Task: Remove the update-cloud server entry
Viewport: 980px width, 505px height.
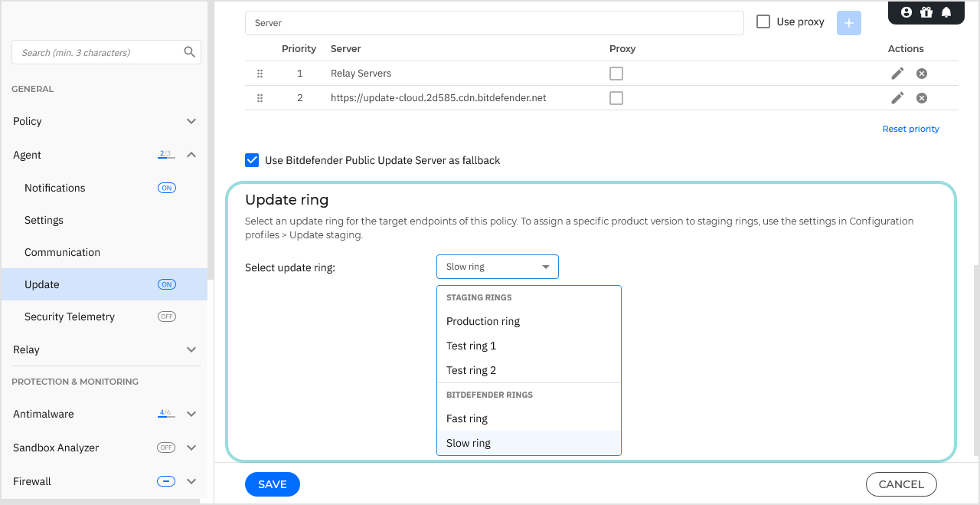Action: pyautogui.click(x=922, y=98)
